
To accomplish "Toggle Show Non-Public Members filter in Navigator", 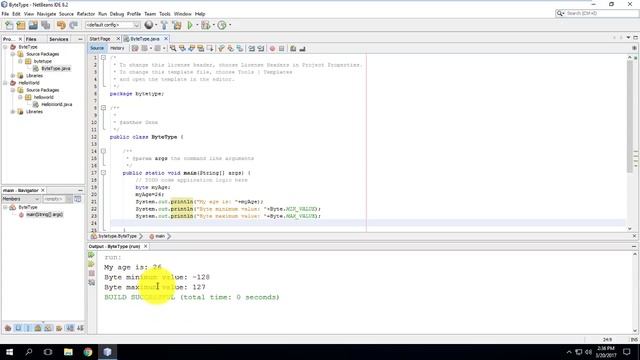I will [38, 328].
